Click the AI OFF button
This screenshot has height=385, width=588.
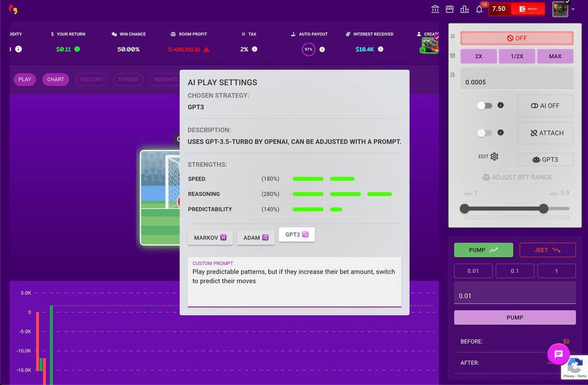tap(545, 106)
